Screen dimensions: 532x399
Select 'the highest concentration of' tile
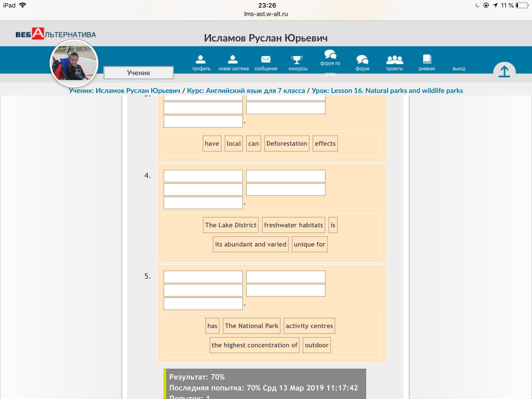[x=254, y=345]
